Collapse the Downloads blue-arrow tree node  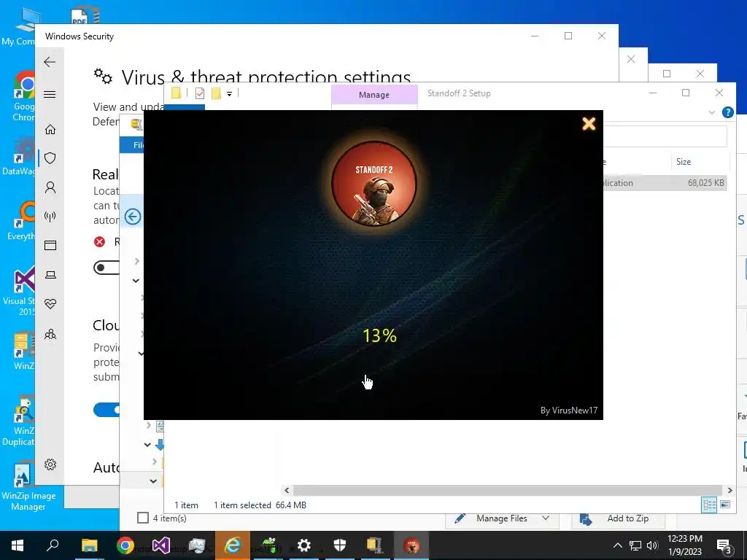147,445
